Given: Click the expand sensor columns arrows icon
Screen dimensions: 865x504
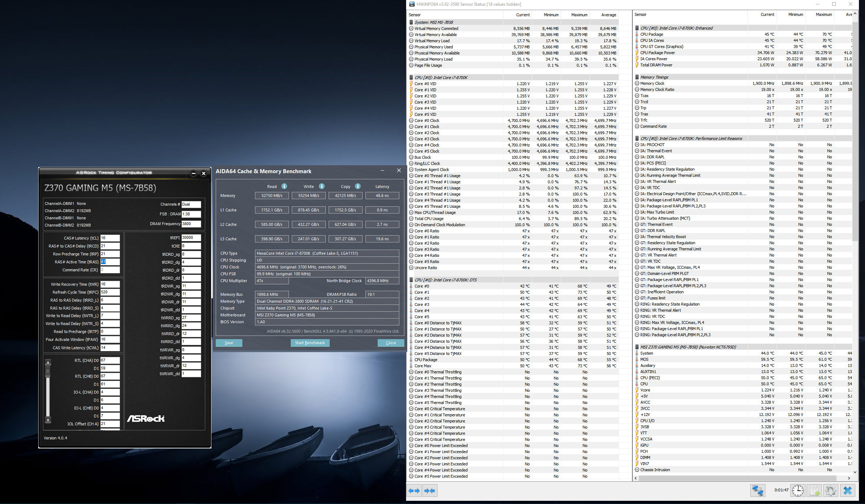Looking at the screenshot, I should [414, 491].
